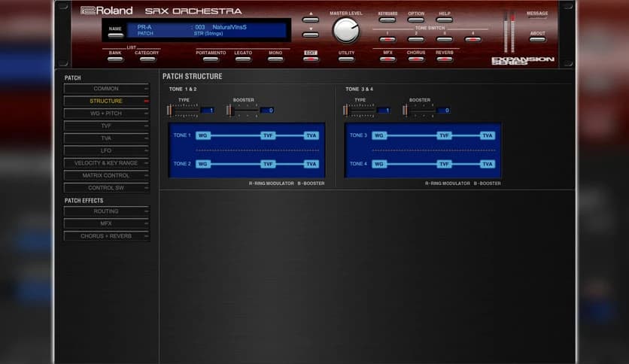Click the Tone 1 & 2 BOOSTER slider
Image resolution: width=629 pixels, height=364 pixels.
click(x=242, y=111)
